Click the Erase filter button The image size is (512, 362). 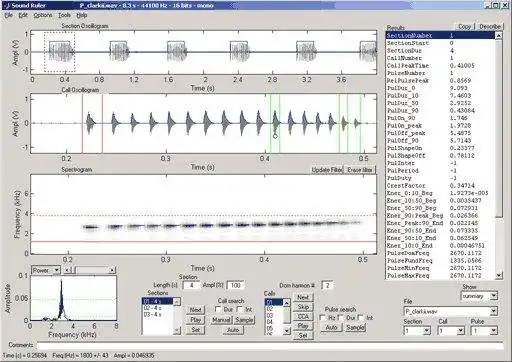(360, 170)
